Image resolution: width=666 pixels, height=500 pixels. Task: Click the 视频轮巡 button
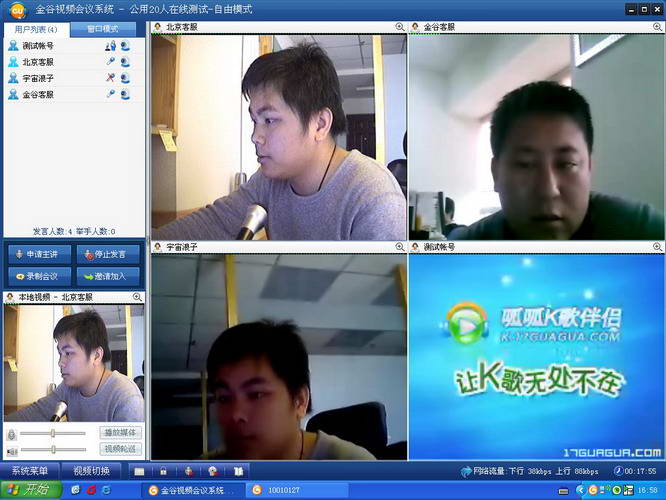121,449
